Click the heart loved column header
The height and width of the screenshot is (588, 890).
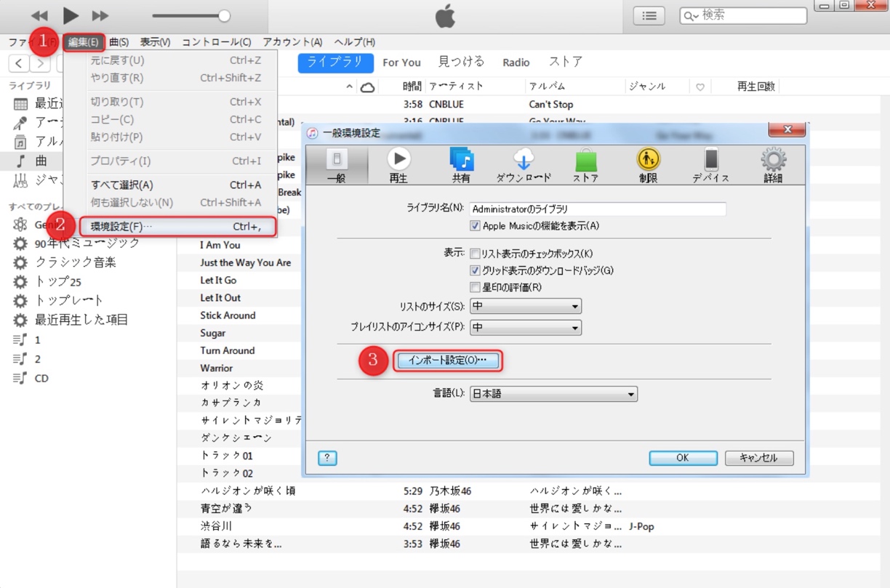[699, 87]
